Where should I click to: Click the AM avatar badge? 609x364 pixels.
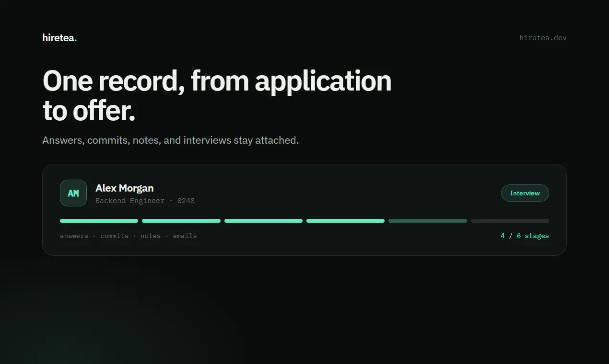click(73, 193)
